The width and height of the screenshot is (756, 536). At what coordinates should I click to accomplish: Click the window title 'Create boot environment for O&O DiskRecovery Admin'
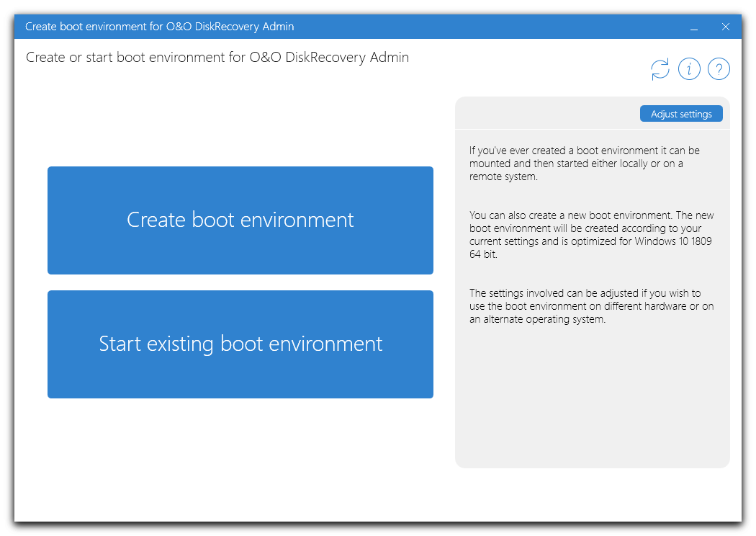point(160,27)
